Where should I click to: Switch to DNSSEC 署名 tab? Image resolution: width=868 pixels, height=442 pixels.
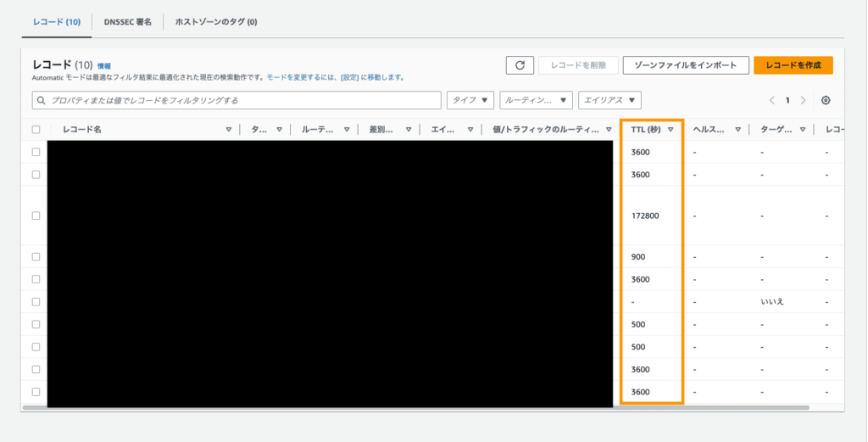127,22
